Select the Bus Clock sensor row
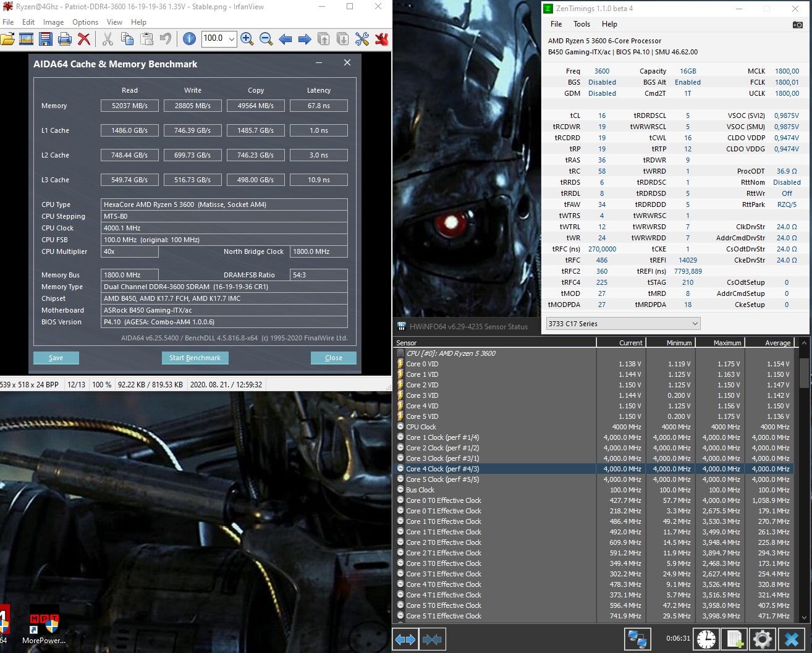812x653 pixels. click(x=593, y=490)
